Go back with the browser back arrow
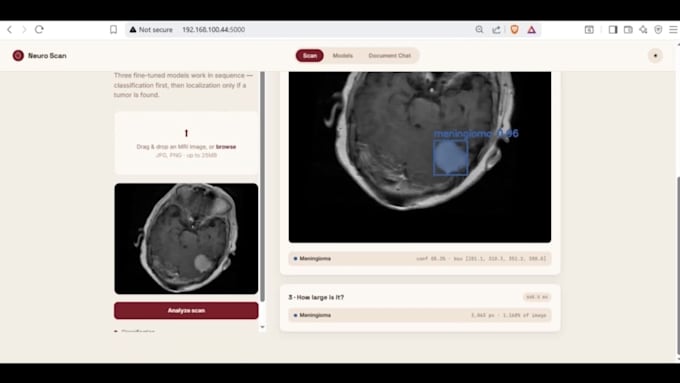 click(x=10, y=29)
